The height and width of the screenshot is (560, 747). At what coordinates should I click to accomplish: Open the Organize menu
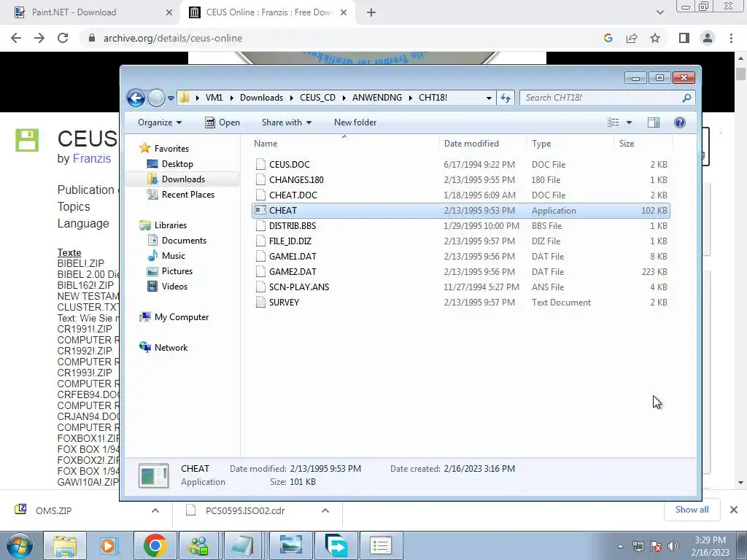pos(160,122)
